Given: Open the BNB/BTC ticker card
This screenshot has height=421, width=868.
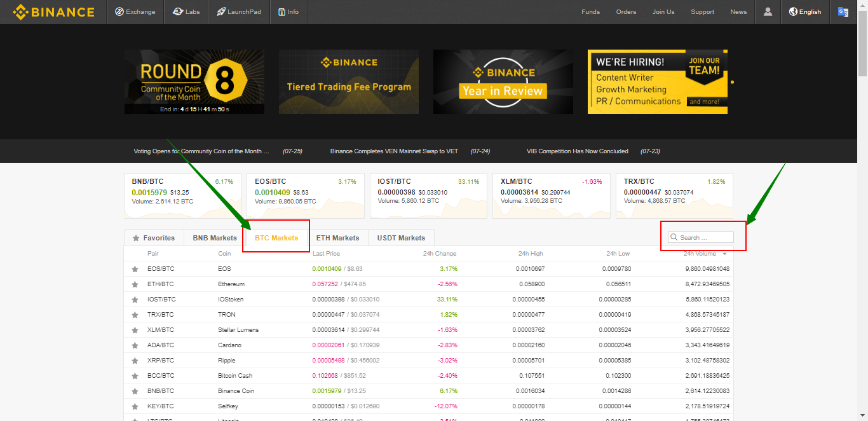Looking at the screenshot, I should [x=182, y=196].
